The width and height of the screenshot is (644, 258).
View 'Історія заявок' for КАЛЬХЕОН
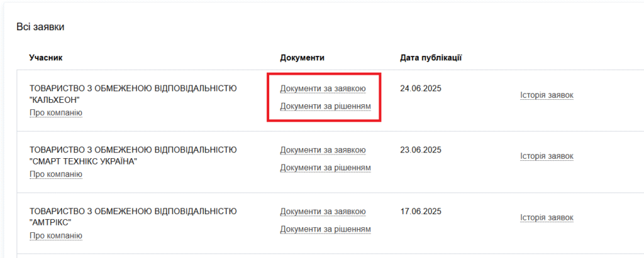(547, 95)
